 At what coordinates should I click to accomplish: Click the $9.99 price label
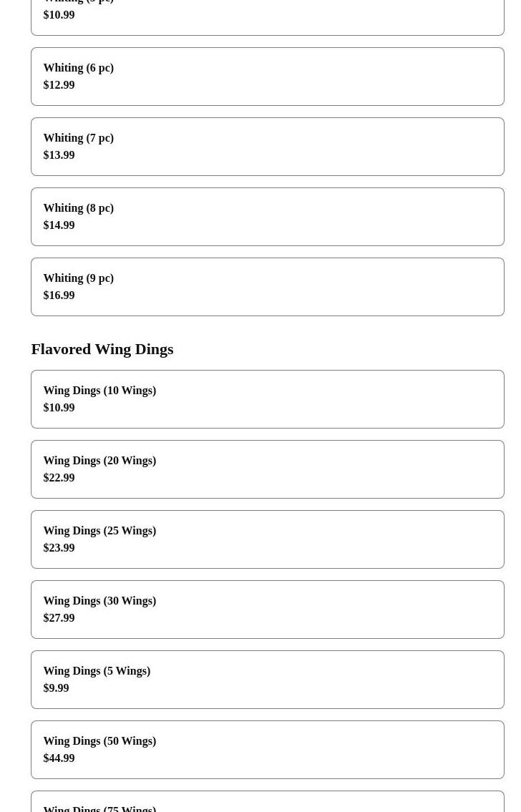pos(56,688)
